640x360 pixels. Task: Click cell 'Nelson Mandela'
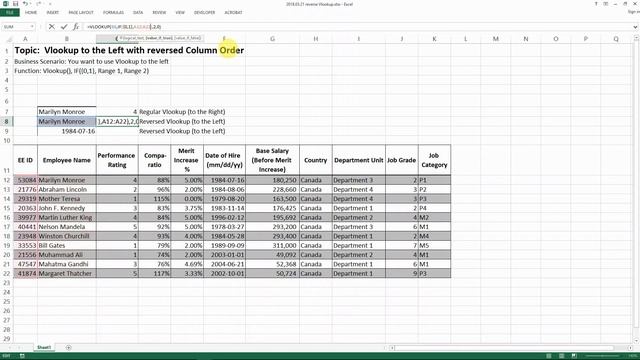pos(67,227)
